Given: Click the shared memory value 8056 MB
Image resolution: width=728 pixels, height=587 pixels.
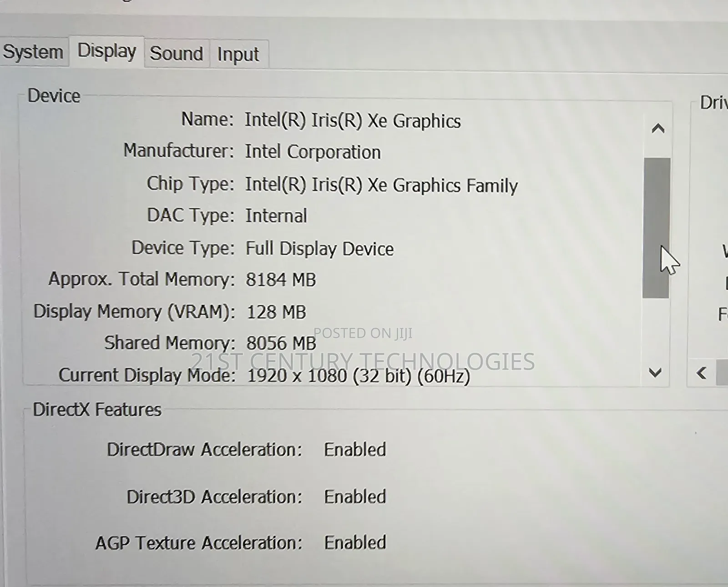Looking at the screenshot, I should (281, 343).
